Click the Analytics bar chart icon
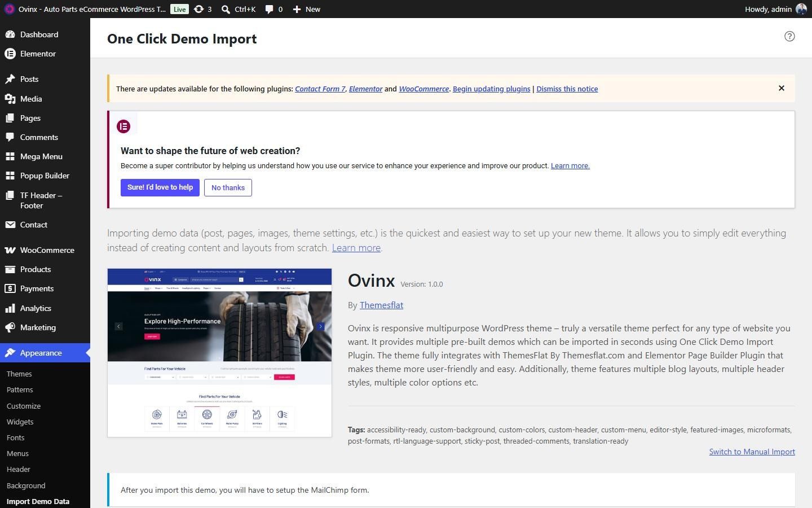812x508 pixels. (x=10, y=308)
